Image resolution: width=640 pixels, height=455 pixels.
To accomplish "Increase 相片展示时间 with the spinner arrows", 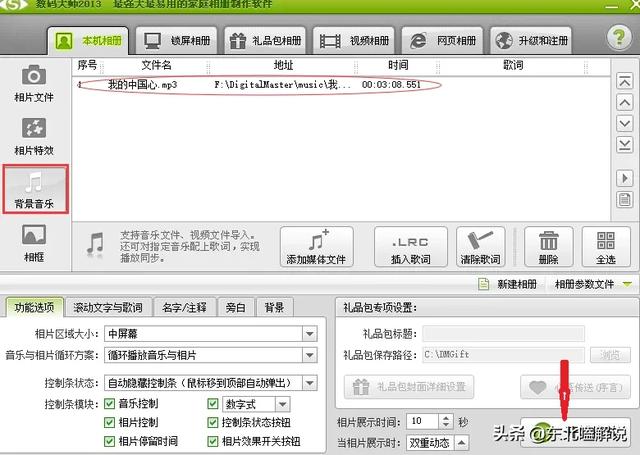I will [x=446, y=418].
